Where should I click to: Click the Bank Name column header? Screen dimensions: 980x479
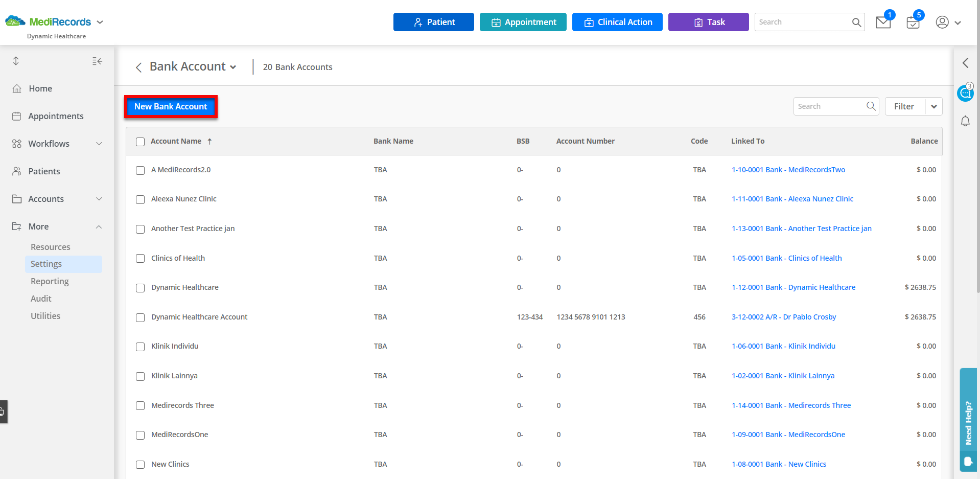[x=393, y=141]
